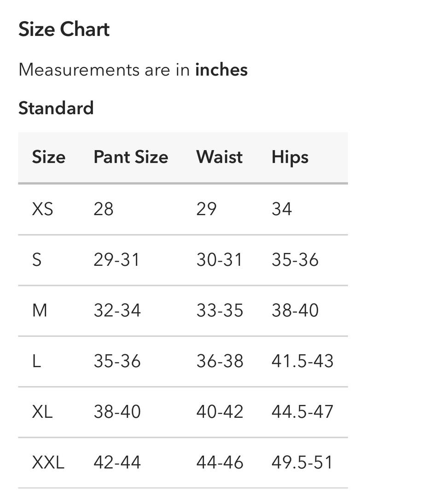
Task: Select the Standard section label
Action: pos(56,108)
